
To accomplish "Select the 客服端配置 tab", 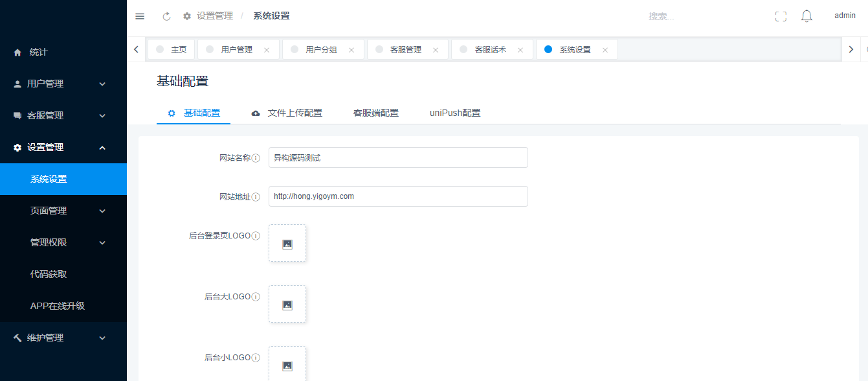I will (x=376, y=112).
